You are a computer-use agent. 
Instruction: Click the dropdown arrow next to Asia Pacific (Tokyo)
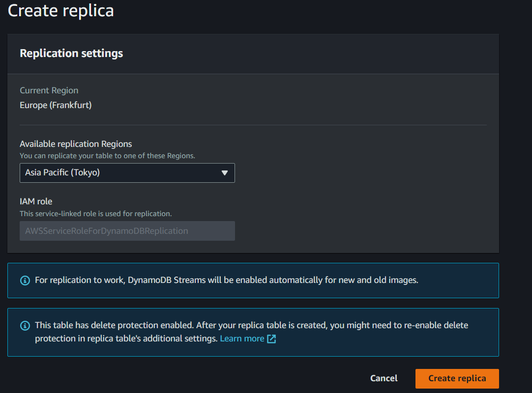pos(224,173)
